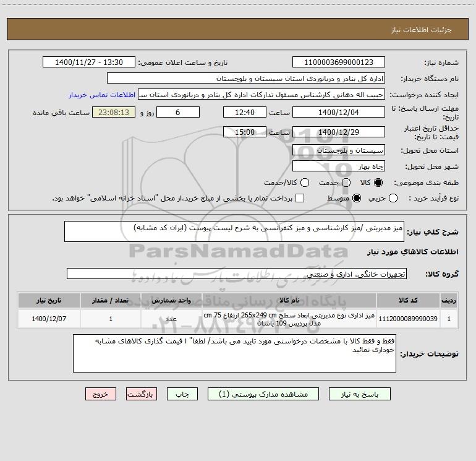This screenshot has width=476, height=461.
Task: Click the delivery province field سیستان و بلوچستان
Action: click(x=339, y=150)
